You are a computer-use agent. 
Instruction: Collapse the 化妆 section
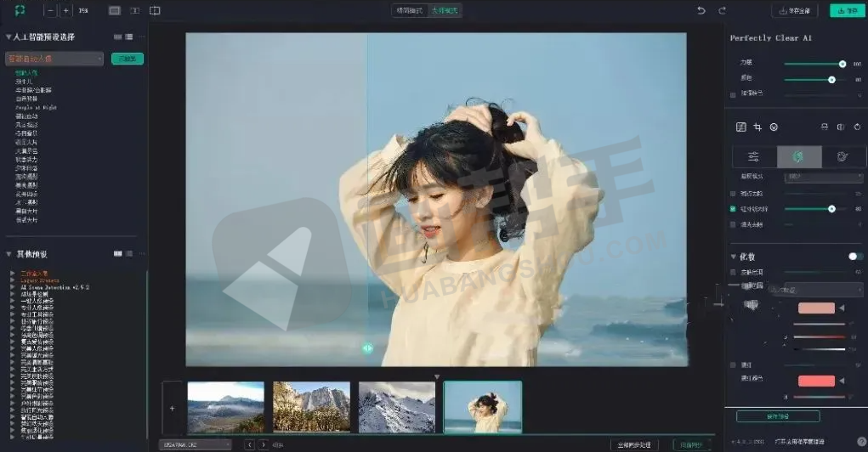tap(734, 257)
